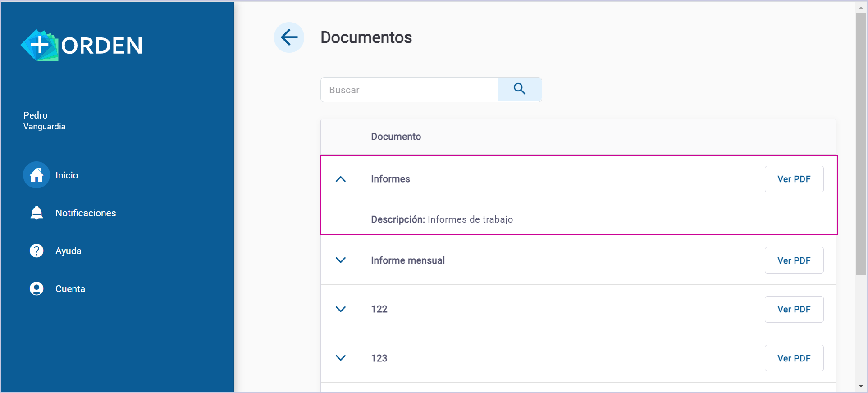Focus the Buscar search field
This screenshot has width=868, height=393.
[409, 90]
